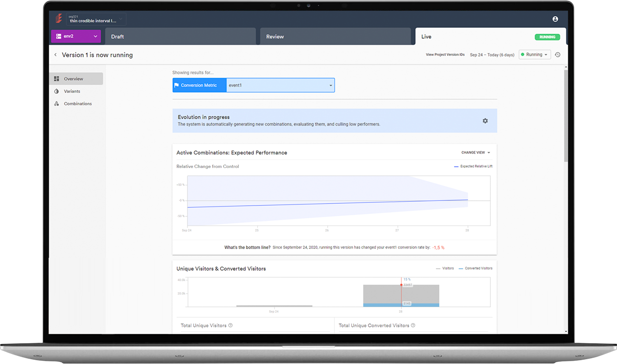Click the scrollbar down arrow

566,332
